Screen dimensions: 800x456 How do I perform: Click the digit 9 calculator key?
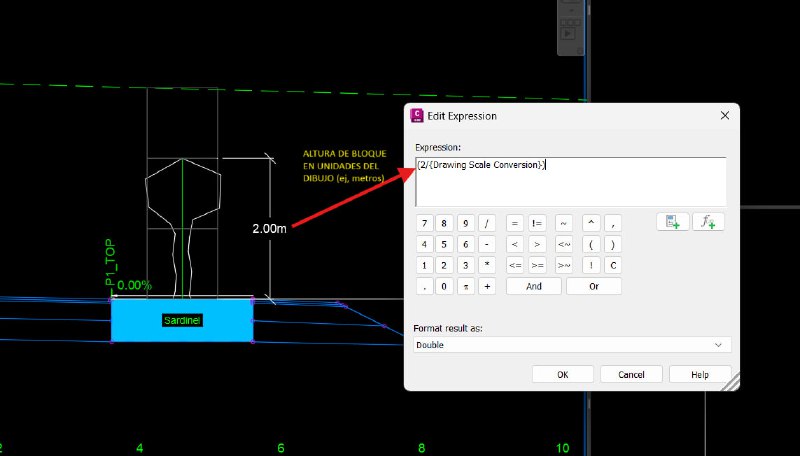tap(465, 223)
